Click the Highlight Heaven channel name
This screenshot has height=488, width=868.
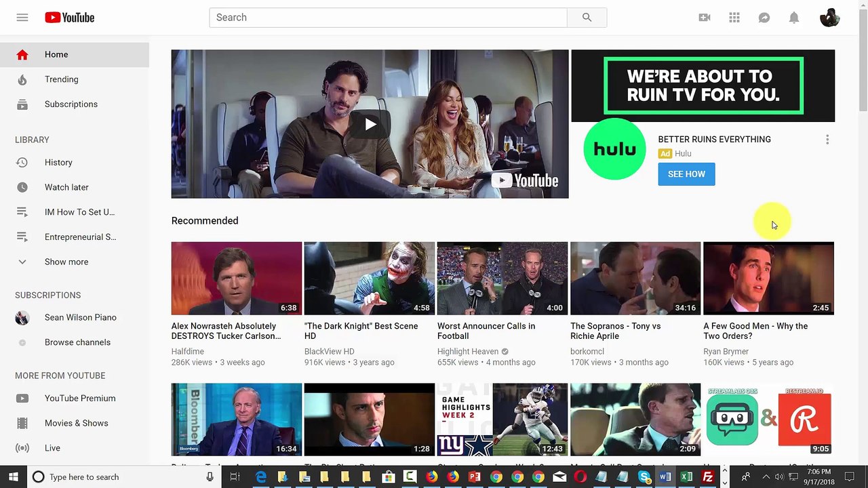(468, 352)
